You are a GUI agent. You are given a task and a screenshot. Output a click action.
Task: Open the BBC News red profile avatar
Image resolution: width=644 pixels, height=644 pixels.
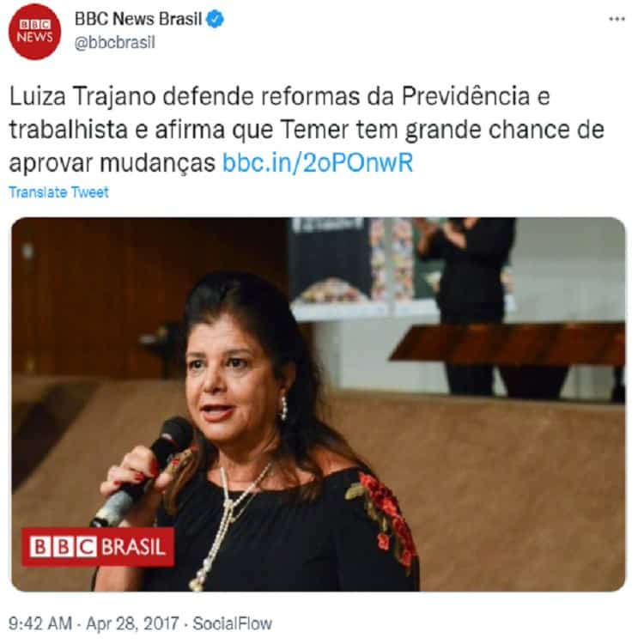pyautogui.click(x=34, y=32)
